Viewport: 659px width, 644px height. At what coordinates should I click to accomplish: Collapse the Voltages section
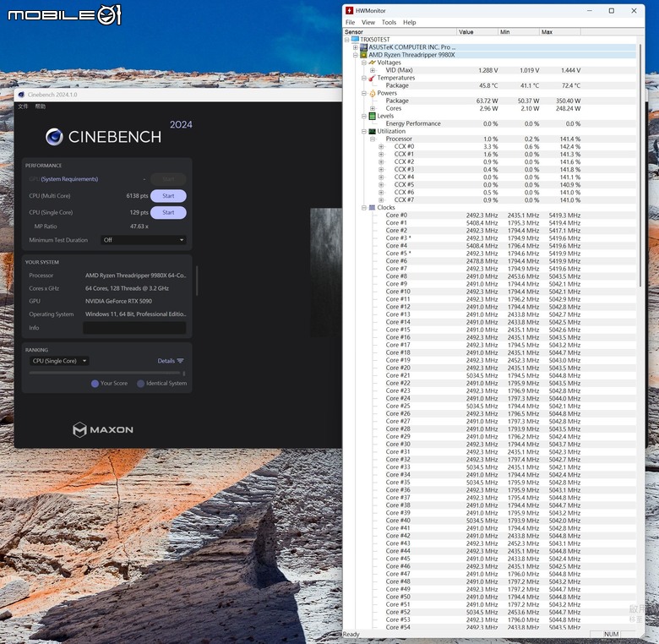click(364, 63)
